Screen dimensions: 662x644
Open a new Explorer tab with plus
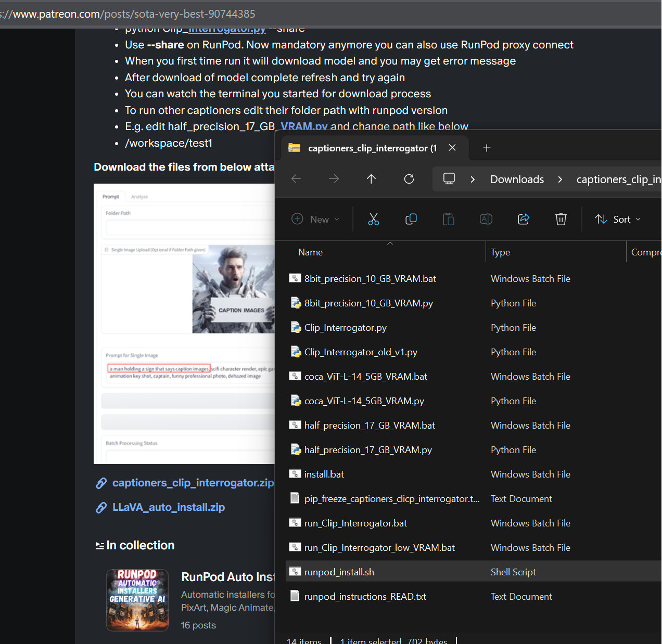point(487,148)
